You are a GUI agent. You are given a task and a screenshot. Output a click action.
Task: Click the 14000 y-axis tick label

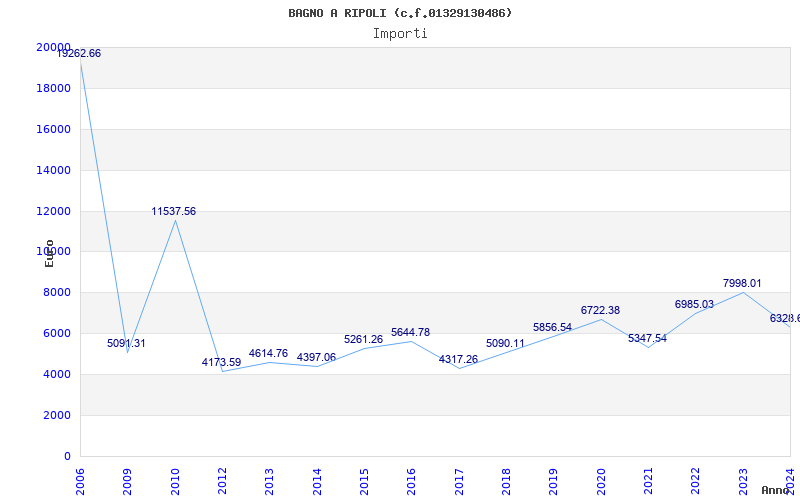click(x=53, y=171)
